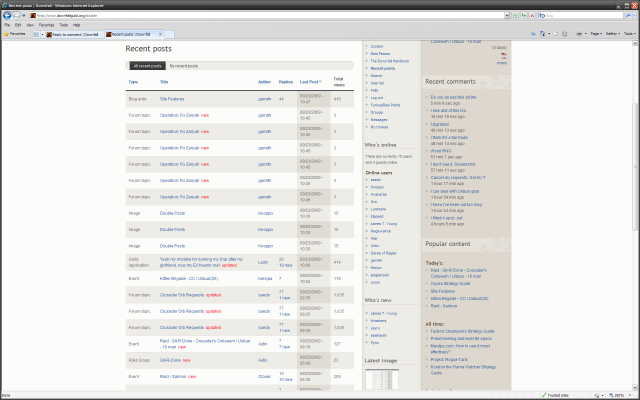The height and width of the screenshot is (400, 640).
Task: Click the small calendar icon above more link
Action: click(x=504, y=56)
